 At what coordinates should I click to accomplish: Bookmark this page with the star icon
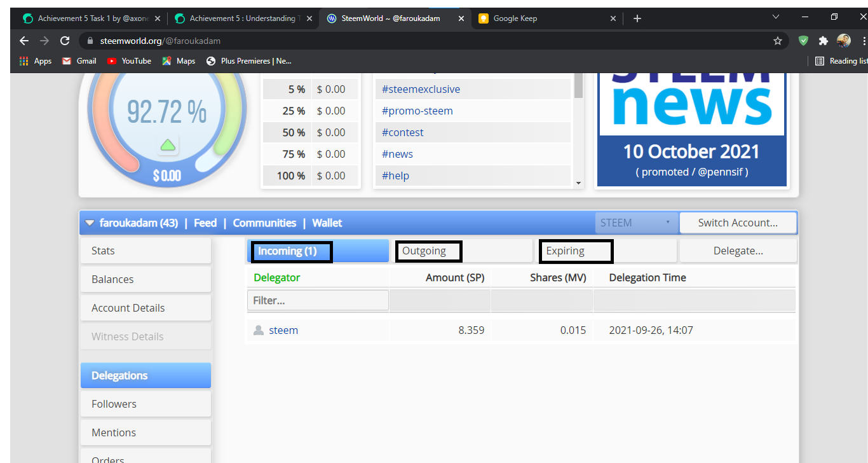777,41
